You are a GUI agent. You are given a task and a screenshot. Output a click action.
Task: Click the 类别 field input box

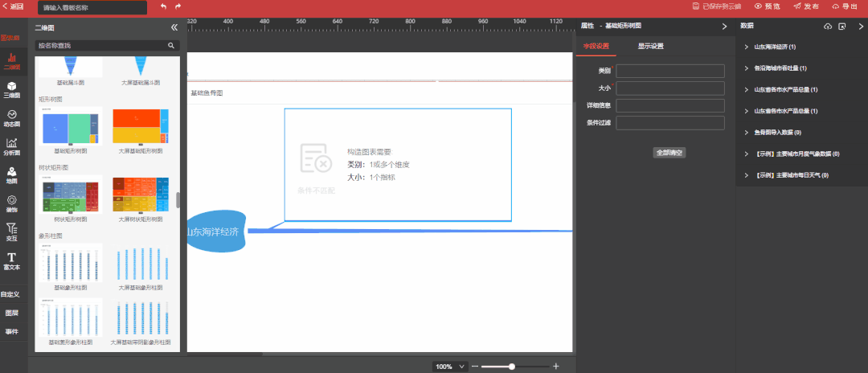pyautogui.click(x=670, y=71)
